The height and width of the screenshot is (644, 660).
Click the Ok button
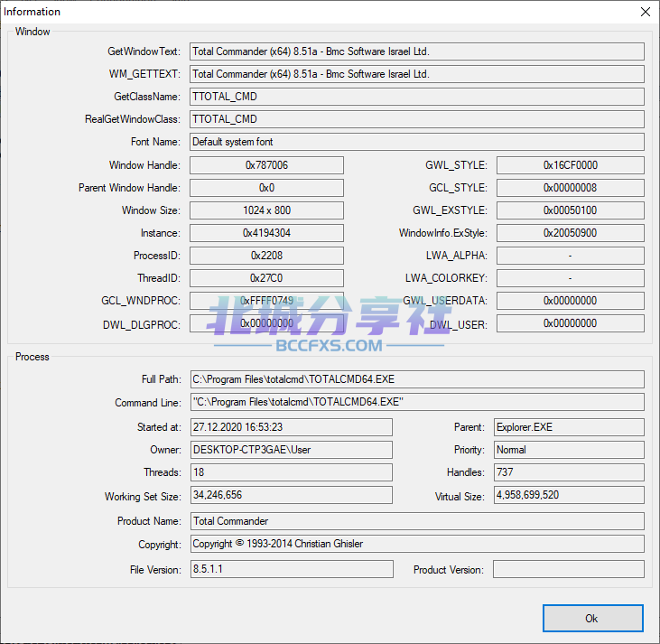click(x=592, y=618)
